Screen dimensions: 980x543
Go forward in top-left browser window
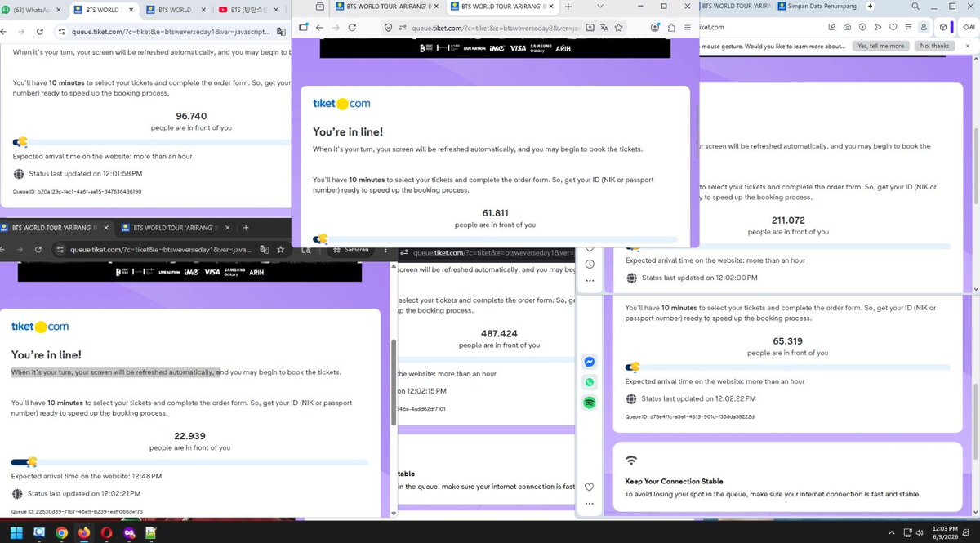pos(20,31)
